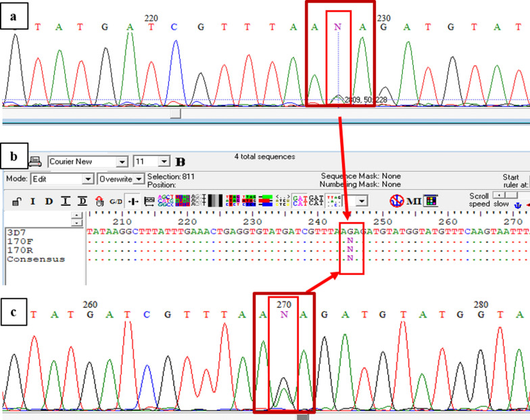The height and width of the screenshot is (420, 530).
Task: Click the red mouse toolbar icon
Action: (99, 201)
